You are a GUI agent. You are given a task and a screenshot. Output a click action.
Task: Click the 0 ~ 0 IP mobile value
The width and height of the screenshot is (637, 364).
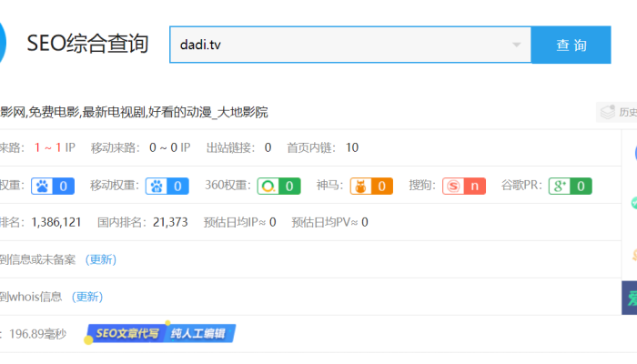[170, 147]
